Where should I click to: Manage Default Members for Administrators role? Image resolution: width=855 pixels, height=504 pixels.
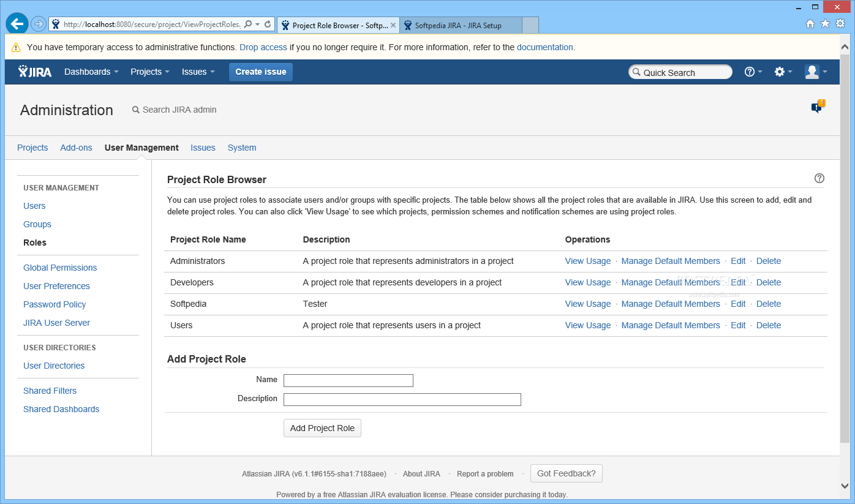tap(671, 261)
